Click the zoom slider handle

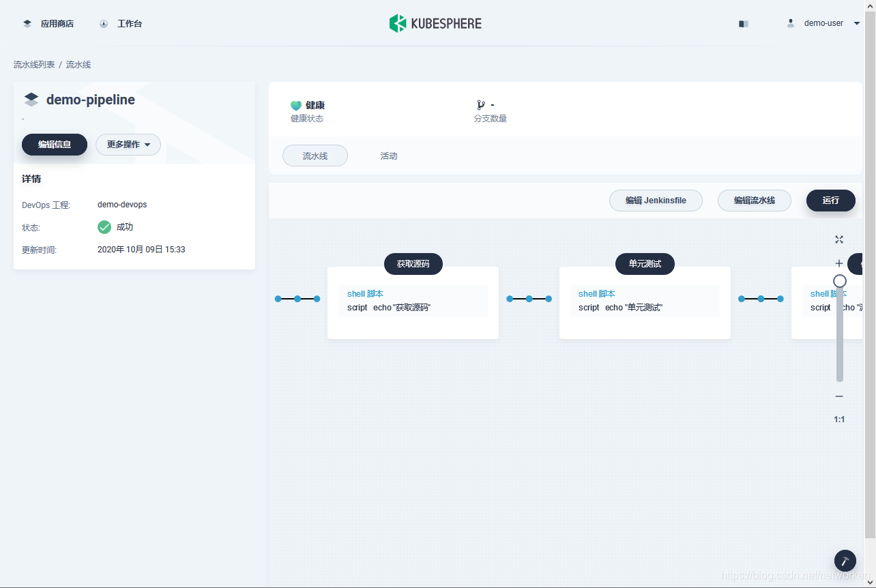tap(840, 281)
